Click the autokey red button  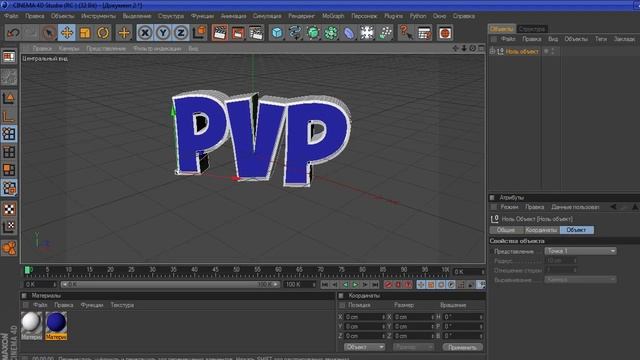(x=398, y=284)
